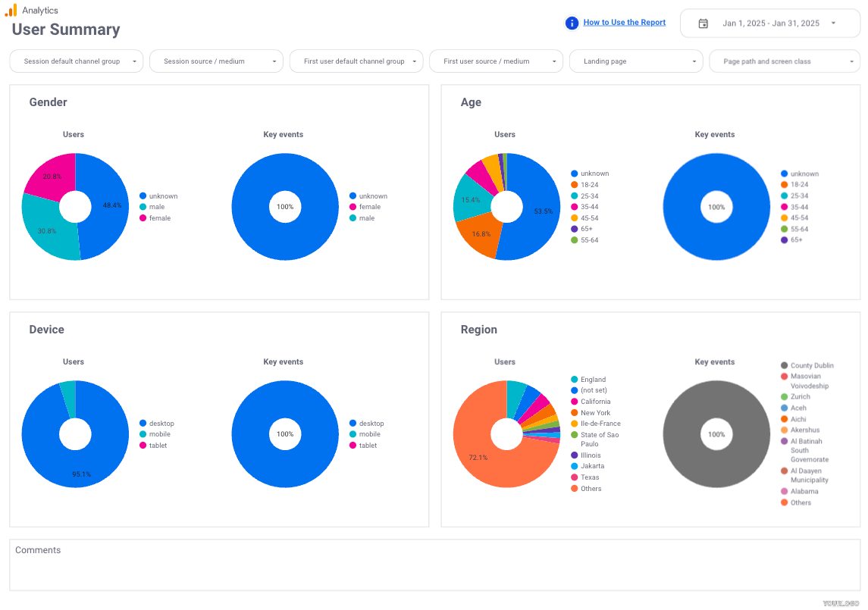The height and width of the screenshot is (610, 868).
Task: Open Page path and screen class filter
Action: tap(784, 61)
